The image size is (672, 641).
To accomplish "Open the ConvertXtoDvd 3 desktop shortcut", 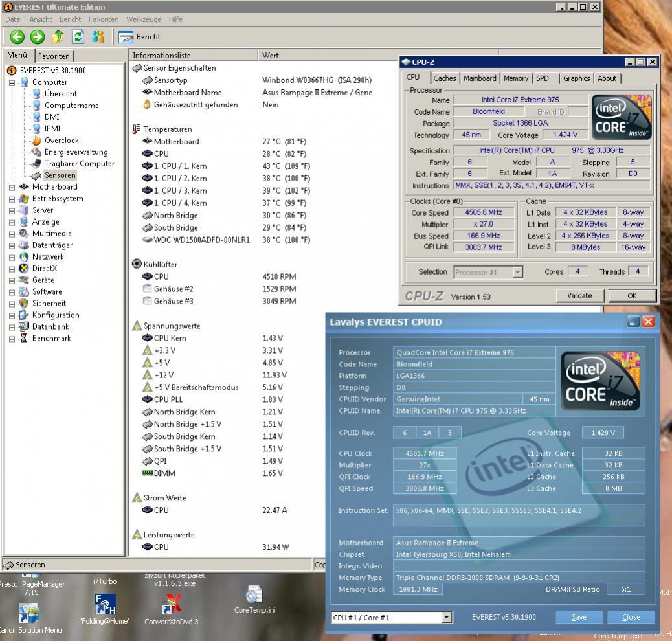I will coord(172,609).
